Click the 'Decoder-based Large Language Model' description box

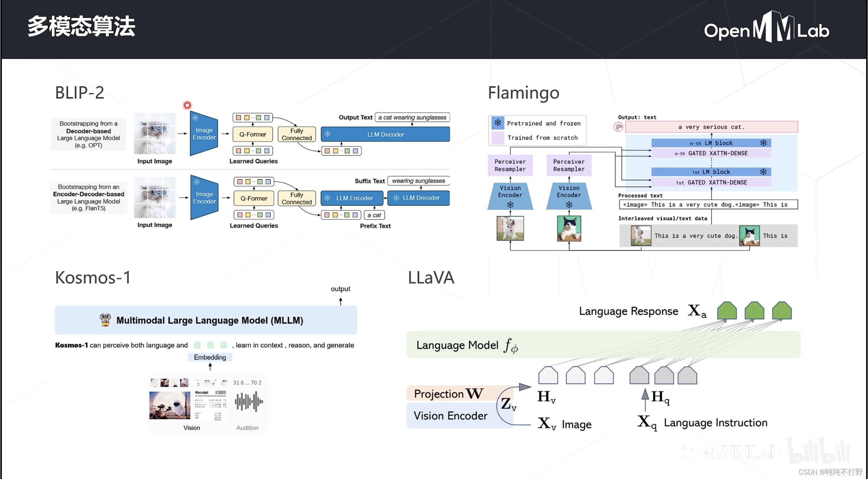(x=89, y=134)
